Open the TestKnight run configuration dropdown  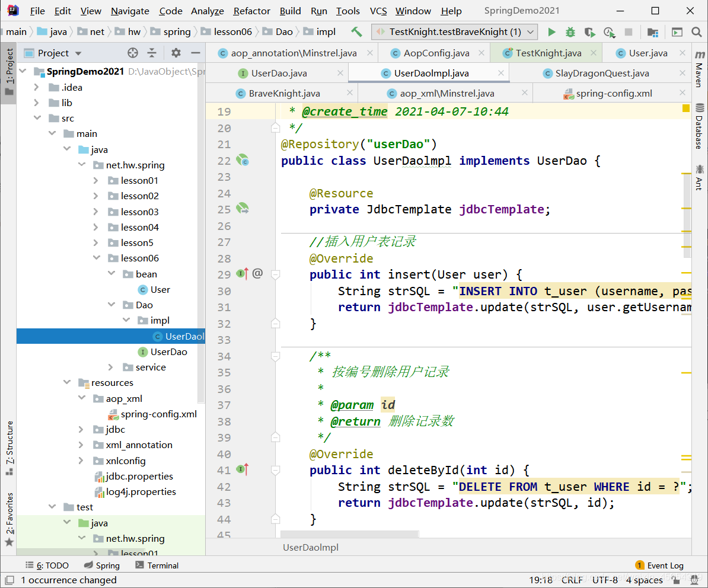[x=455, y=32]
